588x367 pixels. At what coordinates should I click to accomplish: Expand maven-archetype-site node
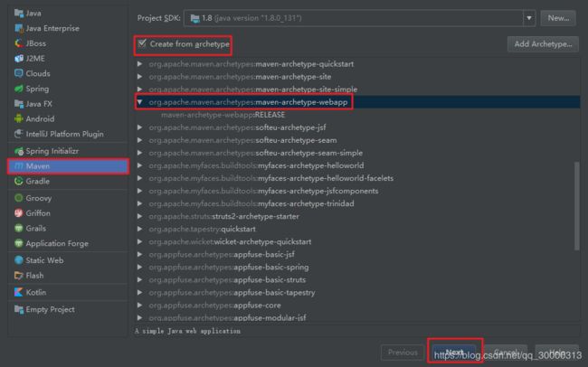click(140, 77)
